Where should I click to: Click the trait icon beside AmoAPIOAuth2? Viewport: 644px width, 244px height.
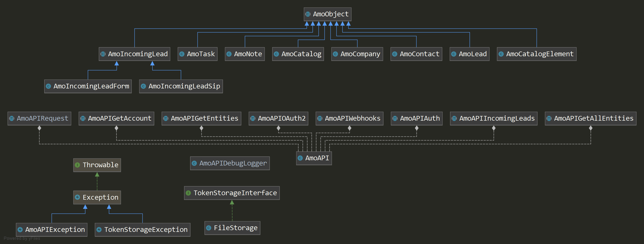(253, 118)
